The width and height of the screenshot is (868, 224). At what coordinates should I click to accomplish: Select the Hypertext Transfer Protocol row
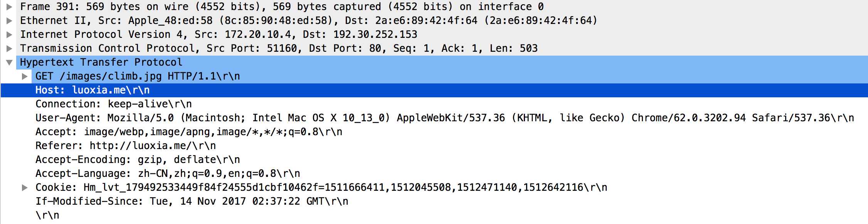(101, 62)
